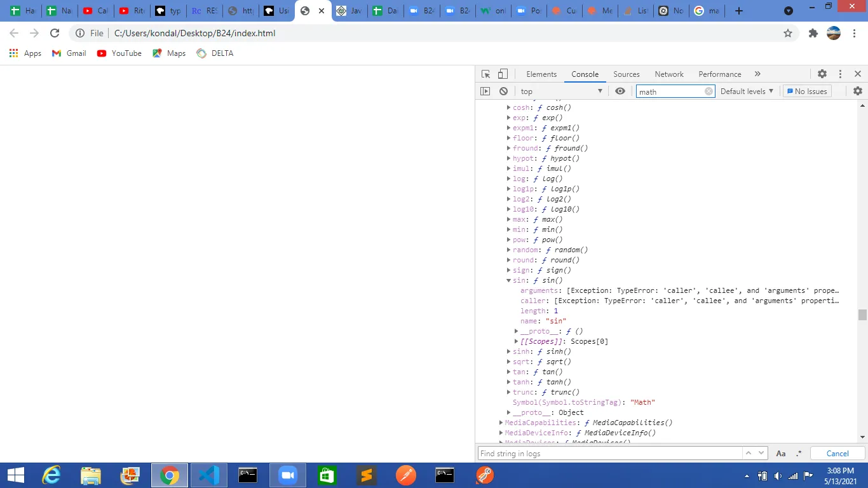The width and height of the screenshot is (868, 488).
Task: Open the DevTools three-dot menu
Action: [840, 74]
